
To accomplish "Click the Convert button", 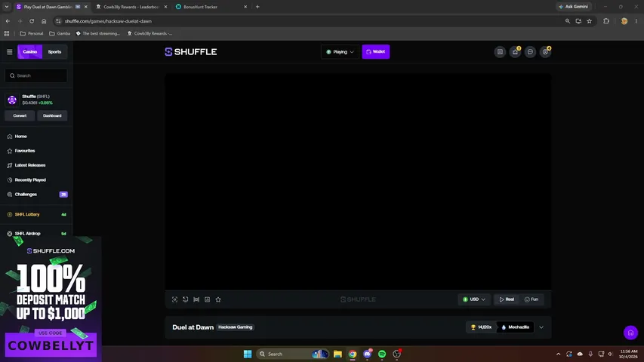I will [20, 115].
